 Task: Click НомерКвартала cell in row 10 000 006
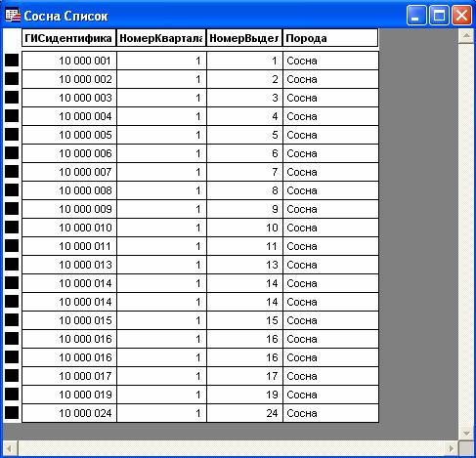(161, 153)
